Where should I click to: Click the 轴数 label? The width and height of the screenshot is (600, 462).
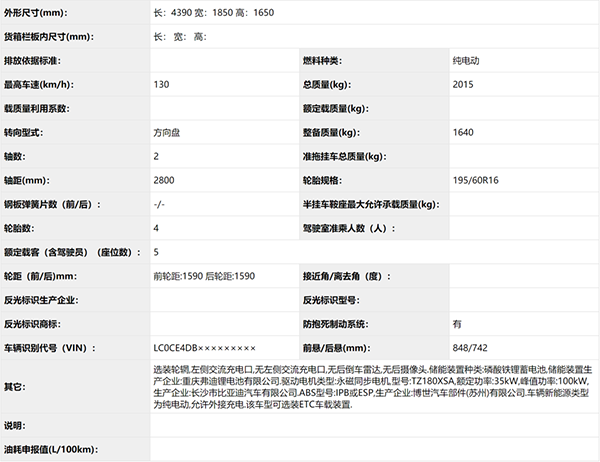(15, 157)
